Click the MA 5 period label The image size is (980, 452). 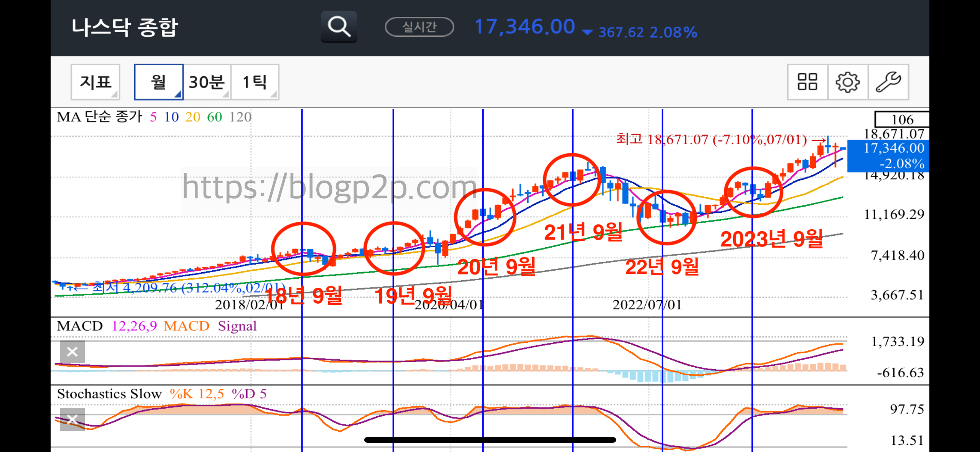click(153, 117)
